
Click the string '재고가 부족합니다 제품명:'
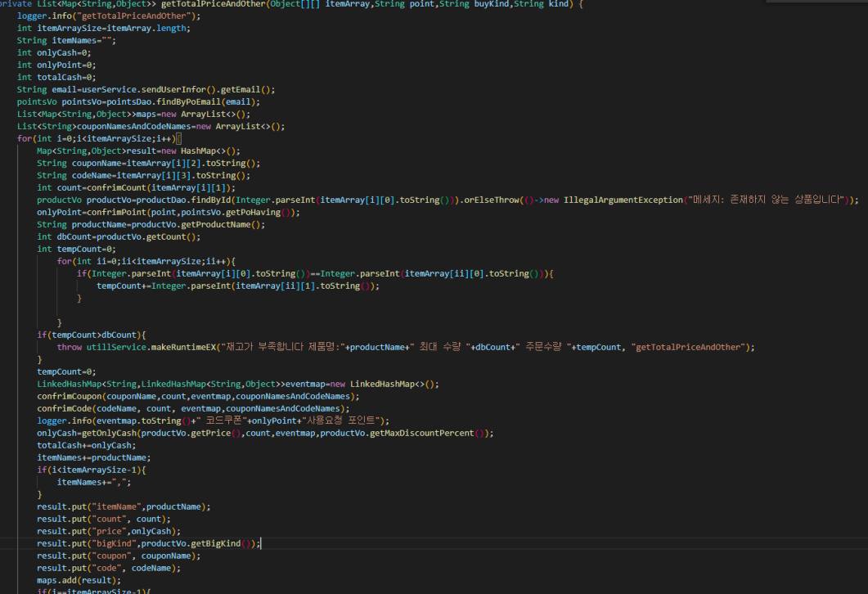tap(283, 347)
